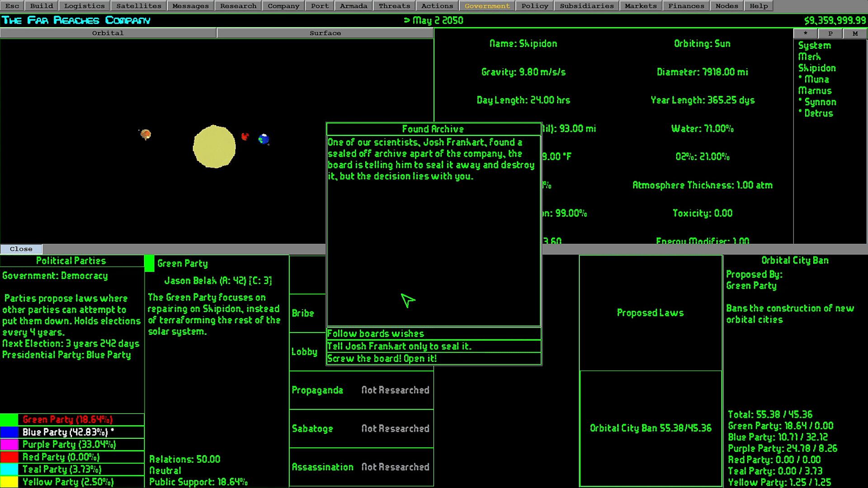Switch to the Orbital tab
Viewport: 868px width, 488px height.
click(x=108, y=33)
